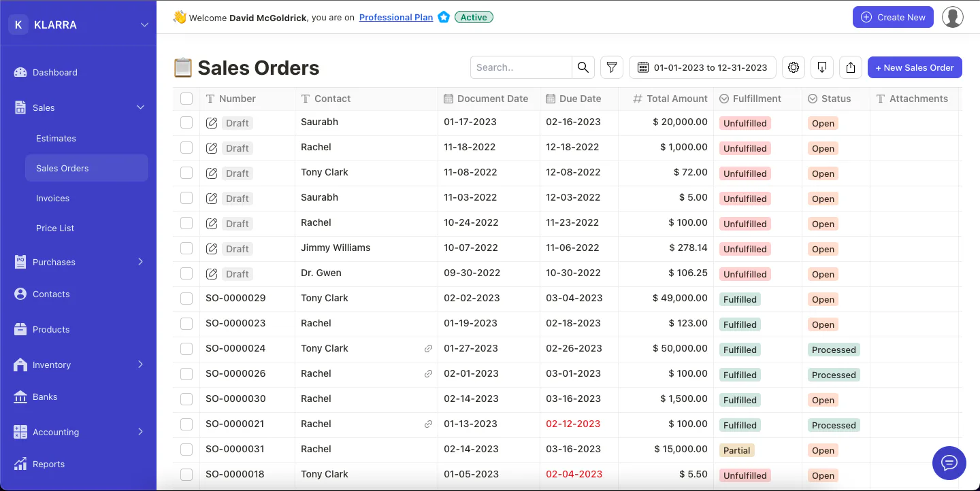Click the export/share icon near settings

[x=850, y=67]
